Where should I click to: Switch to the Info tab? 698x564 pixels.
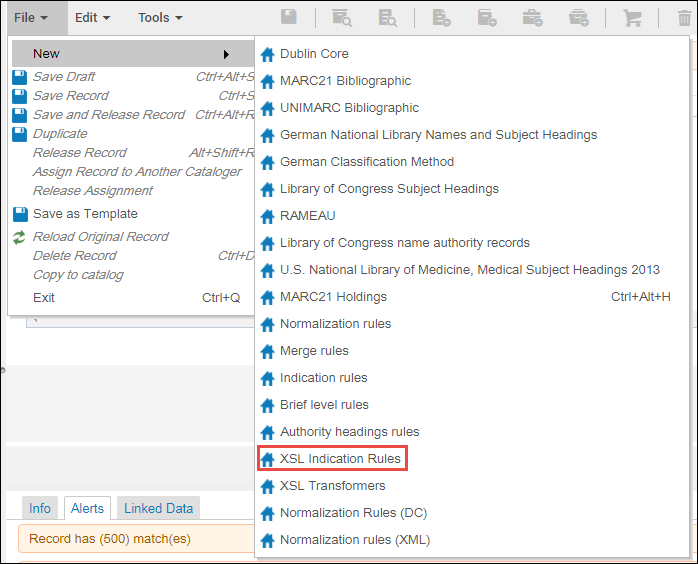40,508
